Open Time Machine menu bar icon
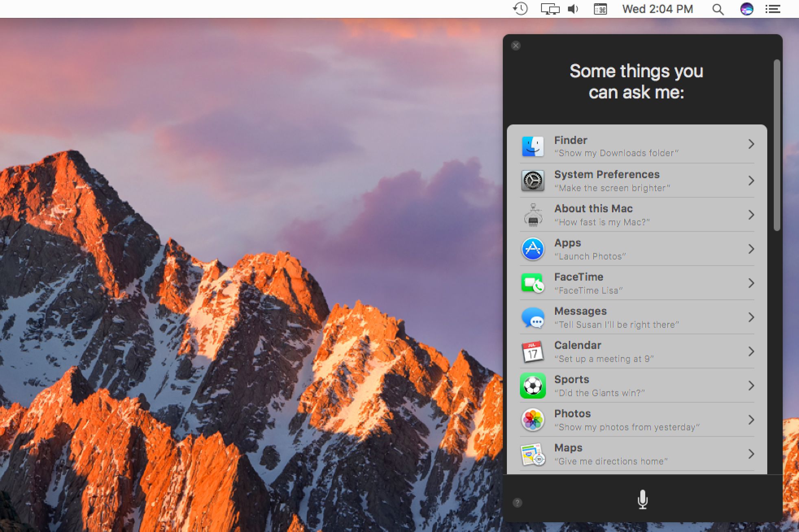The height and width of the screenshot is (532, 799). pos(520,9)
